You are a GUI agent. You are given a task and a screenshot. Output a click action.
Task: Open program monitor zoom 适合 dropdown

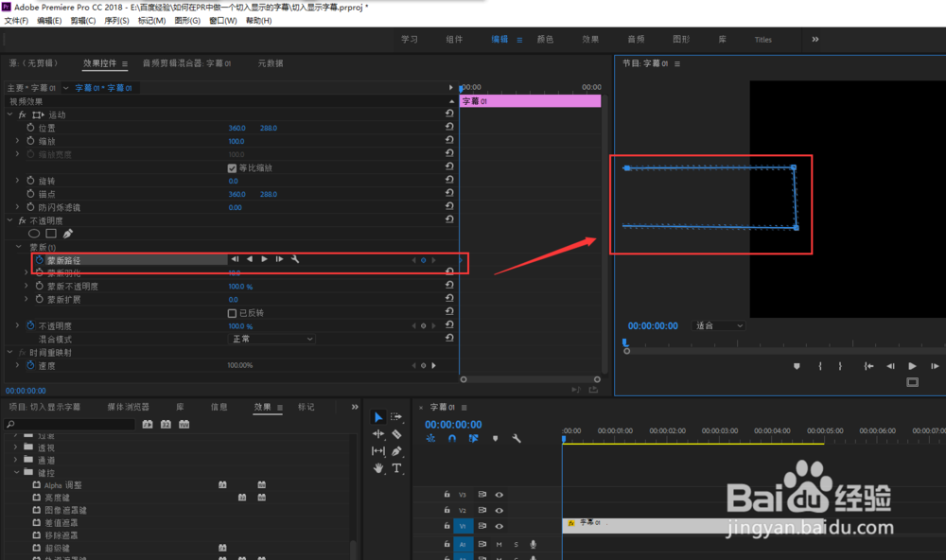point(719,325)
